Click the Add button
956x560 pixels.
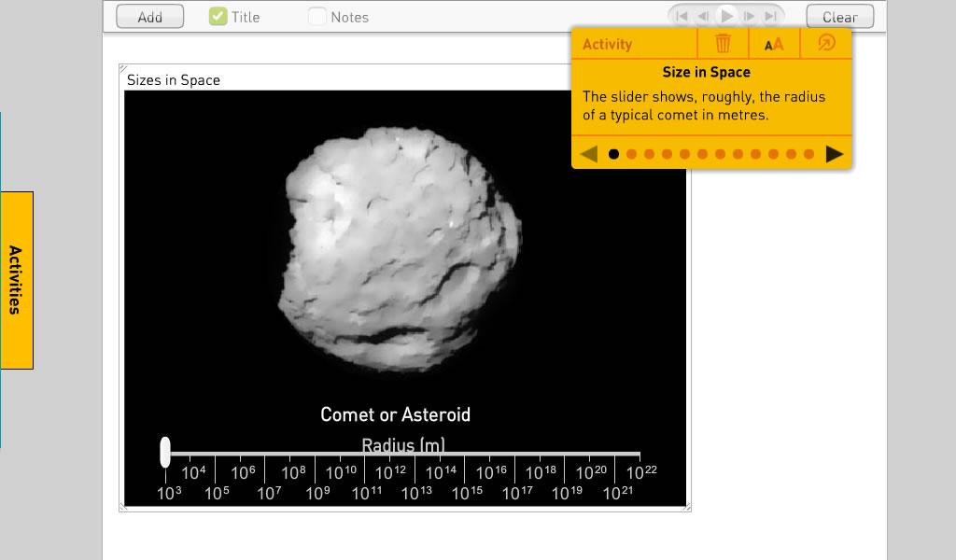point(149,17)
